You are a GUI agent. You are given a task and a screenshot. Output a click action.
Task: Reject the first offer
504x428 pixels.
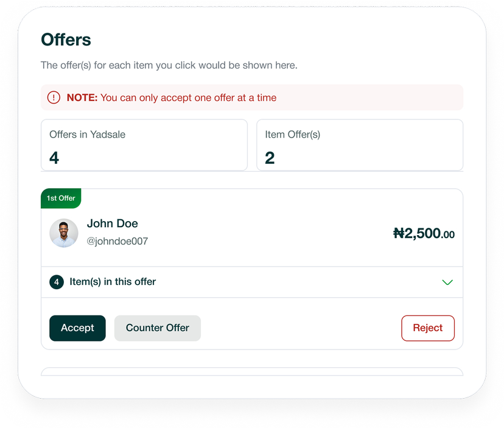coord(428,328)
